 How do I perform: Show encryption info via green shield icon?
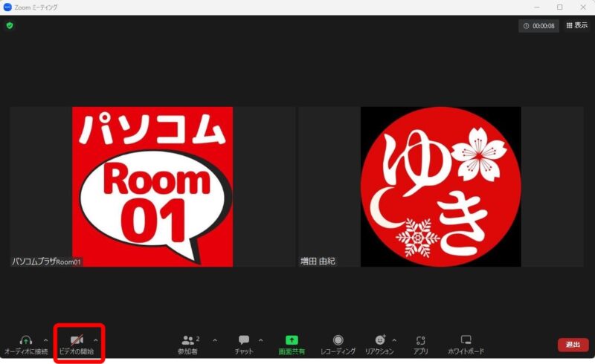[10, 25]
